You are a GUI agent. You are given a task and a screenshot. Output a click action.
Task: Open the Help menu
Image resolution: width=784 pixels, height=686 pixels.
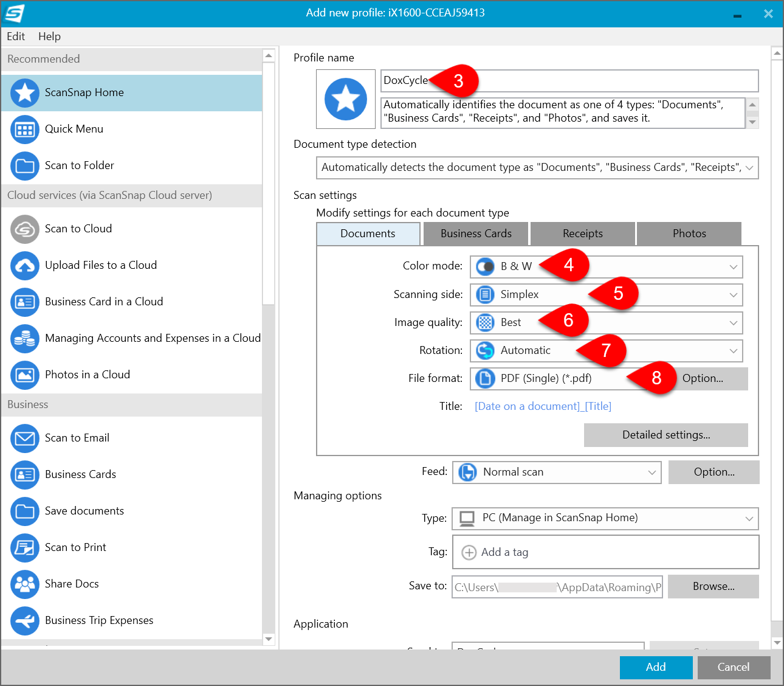tap(49, 36)
